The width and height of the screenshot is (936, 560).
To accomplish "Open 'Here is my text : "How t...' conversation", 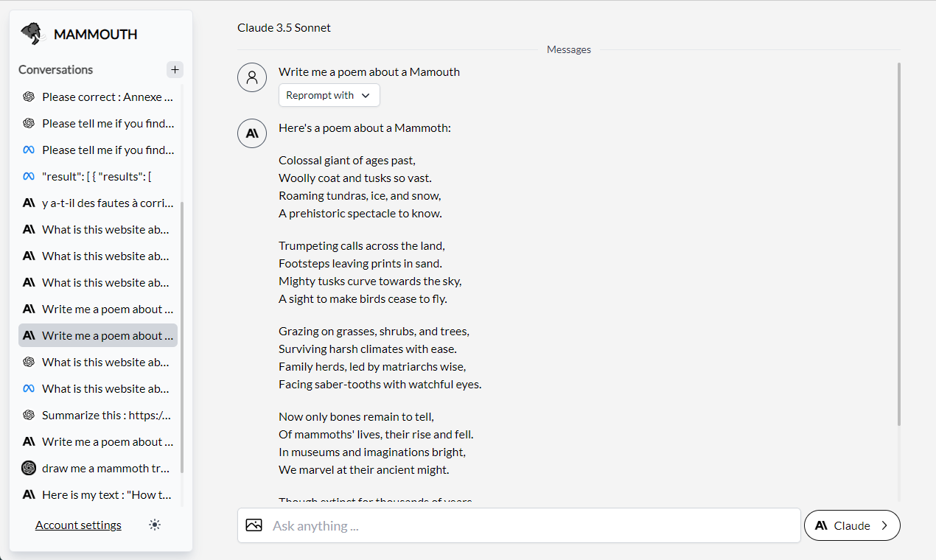I will 106,494.
